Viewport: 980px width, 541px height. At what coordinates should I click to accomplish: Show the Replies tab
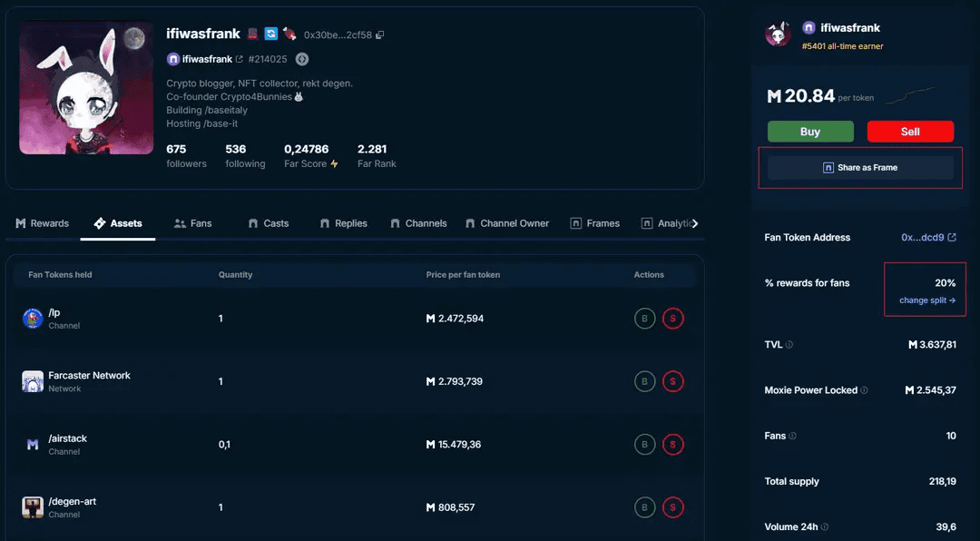[x=344, y=223]
